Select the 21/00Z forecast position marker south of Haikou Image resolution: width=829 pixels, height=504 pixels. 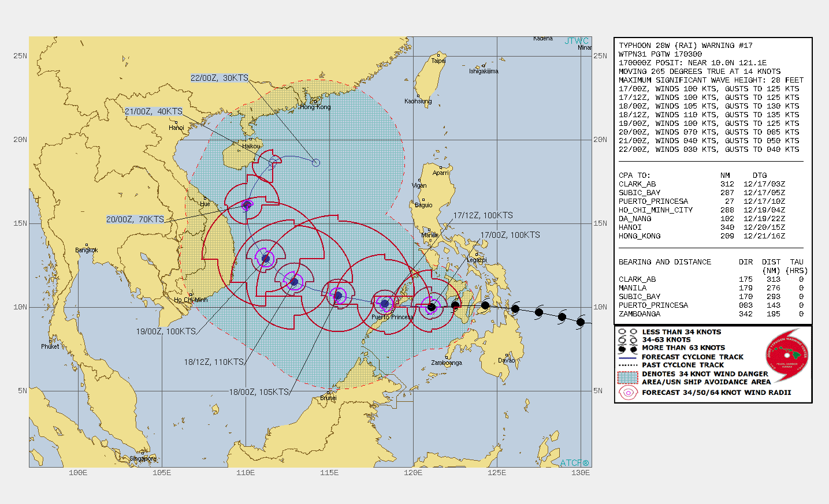pyautogui.click(x=273, y=162)
